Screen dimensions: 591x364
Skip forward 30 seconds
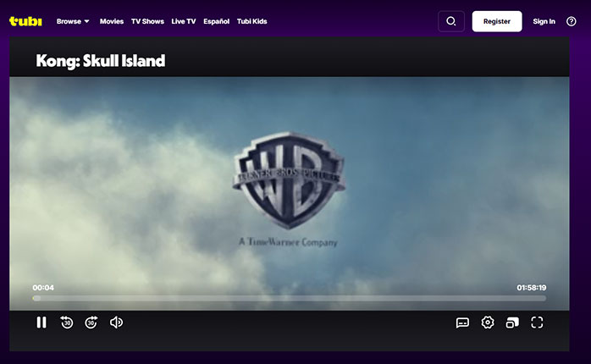(91, 323)
